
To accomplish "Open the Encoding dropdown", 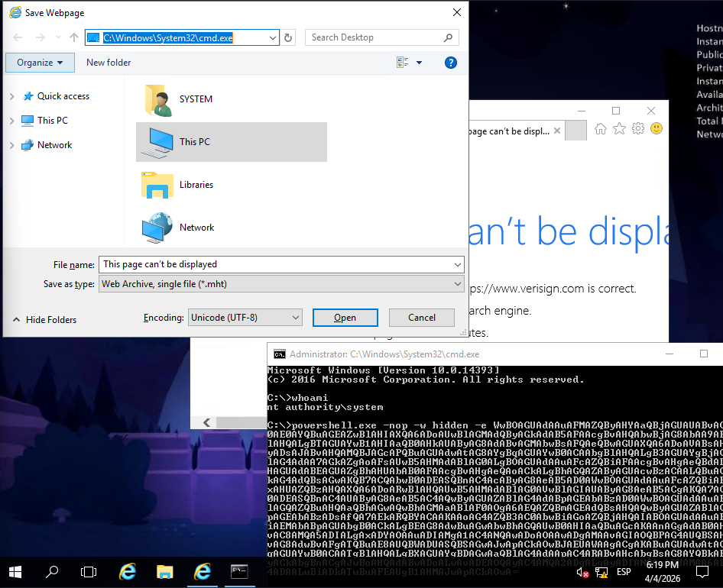I will click(x=245, y=318).
